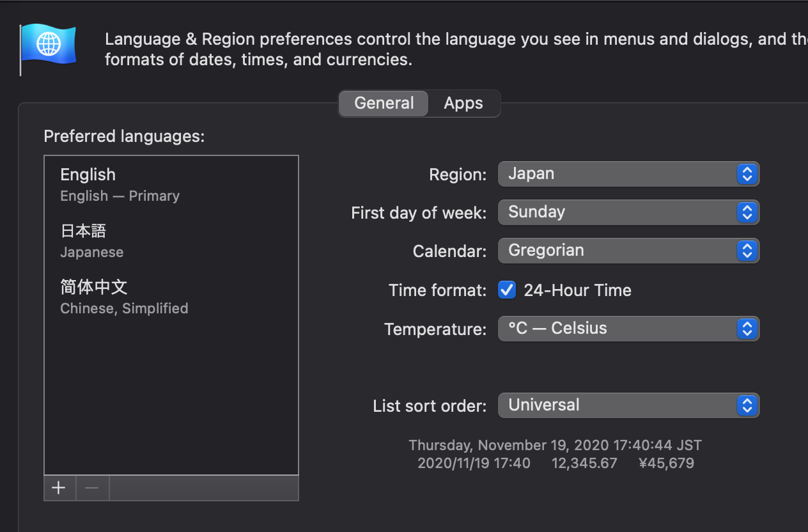Click the Region dropdown arrow icon
808x532 pixels.
coord(747,174)
